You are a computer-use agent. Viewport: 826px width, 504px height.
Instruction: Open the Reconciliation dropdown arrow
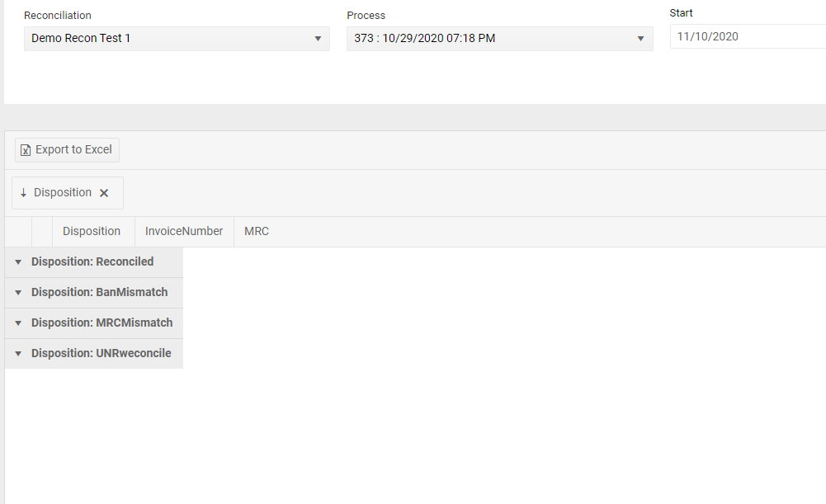coord(318,39)
